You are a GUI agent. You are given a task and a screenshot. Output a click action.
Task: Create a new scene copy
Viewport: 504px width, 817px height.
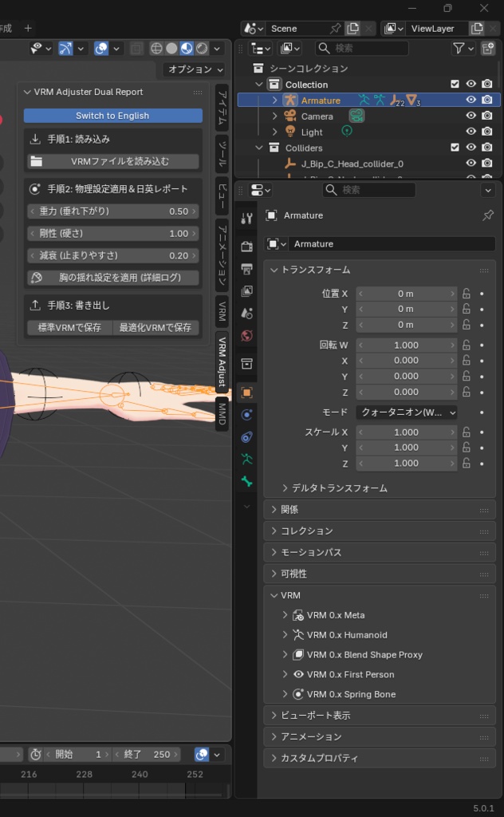(352, 28)
